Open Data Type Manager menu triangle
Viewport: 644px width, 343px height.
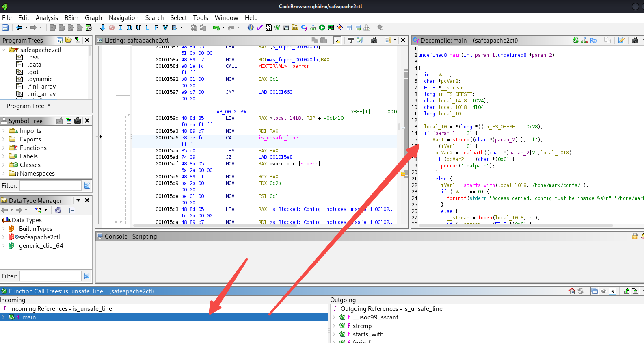pyautogui.click(x=78, y=200)
